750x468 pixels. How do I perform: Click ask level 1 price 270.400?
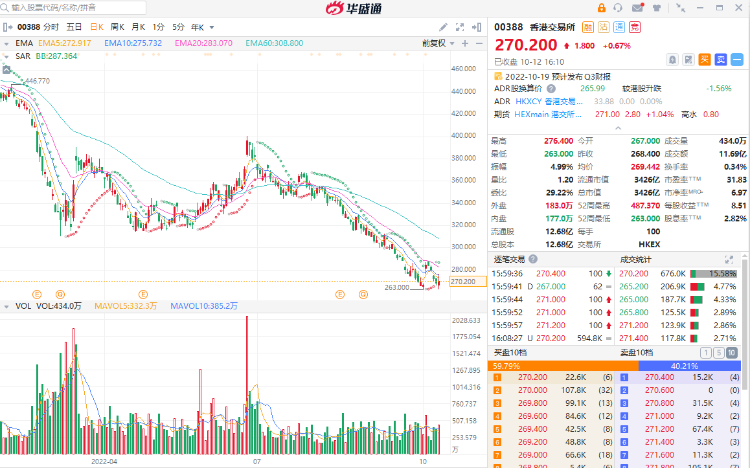pyautogui.click(x=659, y=378)
